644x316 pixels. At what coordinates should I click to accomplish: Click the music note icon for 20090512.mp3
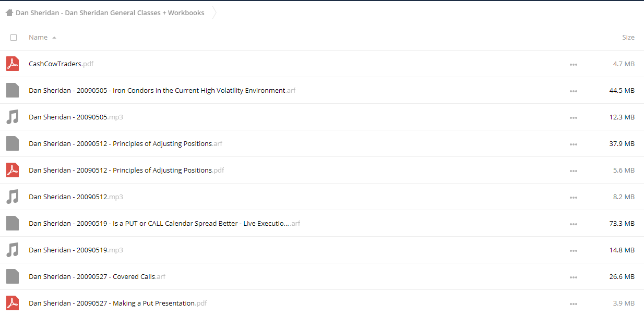[x=13, y=197]
